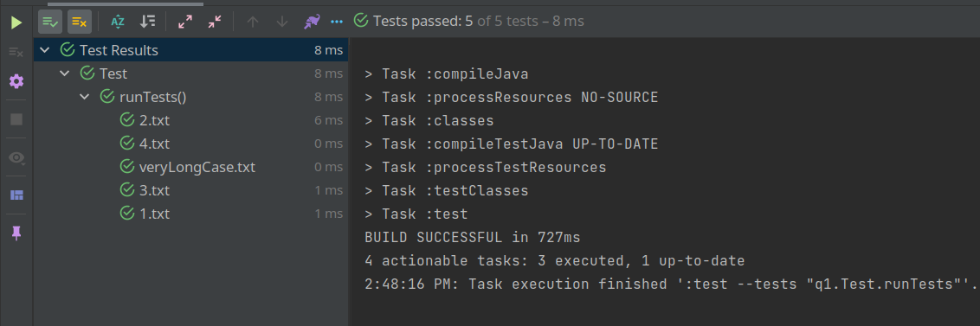Toggle the Show Ignored tests filter
This screenshot has width=980, height=326.
[x=80, y=22]
